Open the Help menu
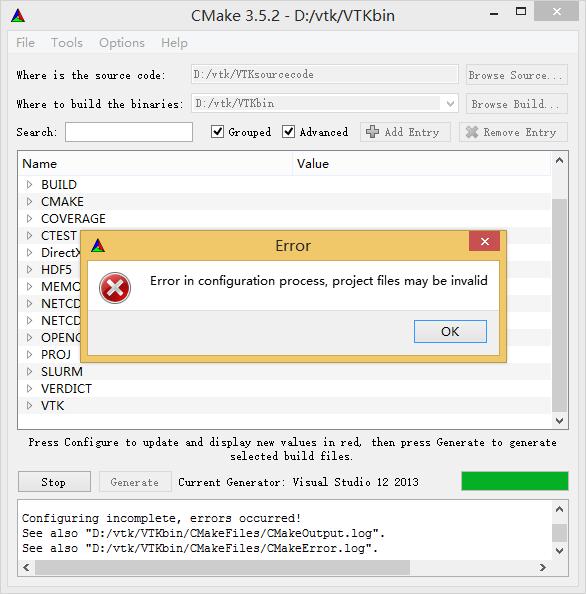The width and height of the screenshot is (586, 594). click(174, 43)
